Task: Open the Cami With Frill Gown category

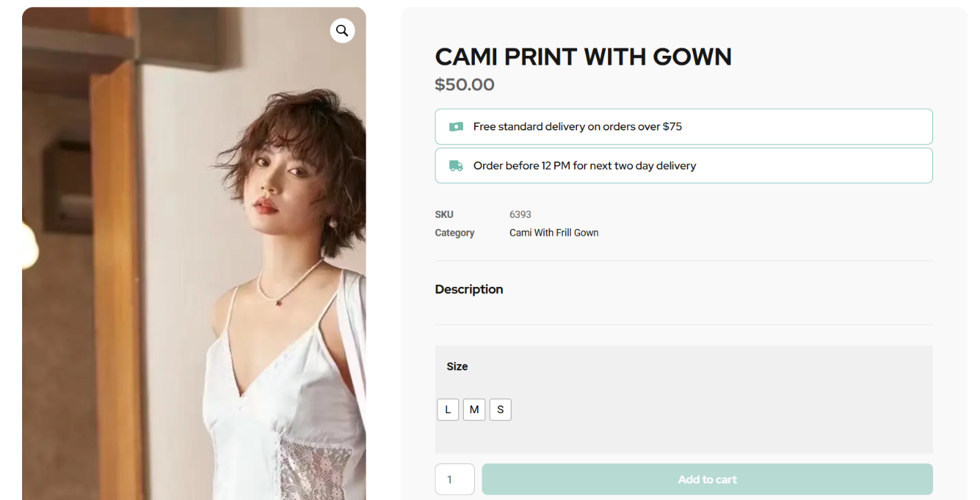Action: click(553, 233)
